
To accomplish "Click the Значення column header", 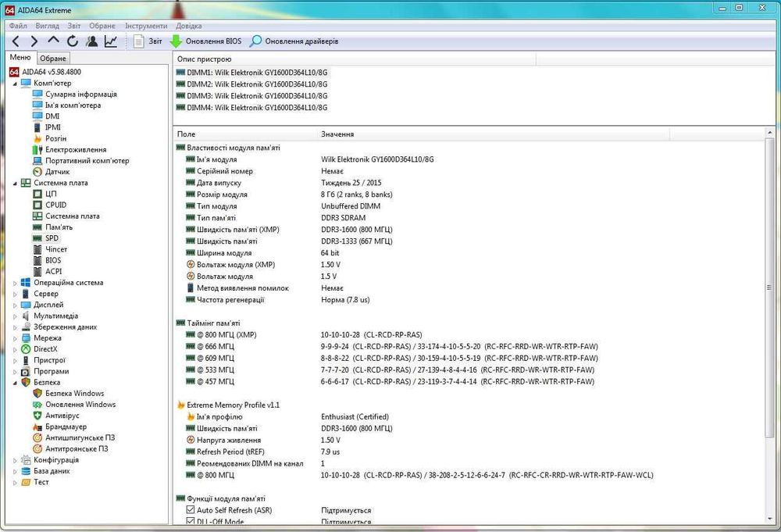I will point(493,134).
